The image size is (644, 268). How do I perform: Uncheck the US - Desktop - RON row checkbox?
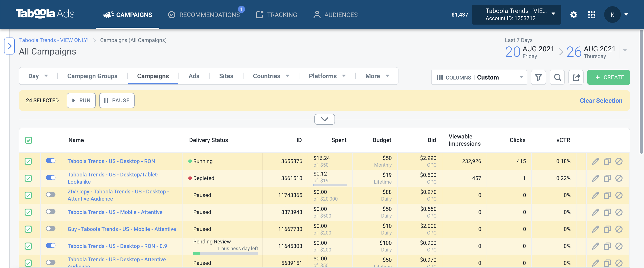pos(28,161)
